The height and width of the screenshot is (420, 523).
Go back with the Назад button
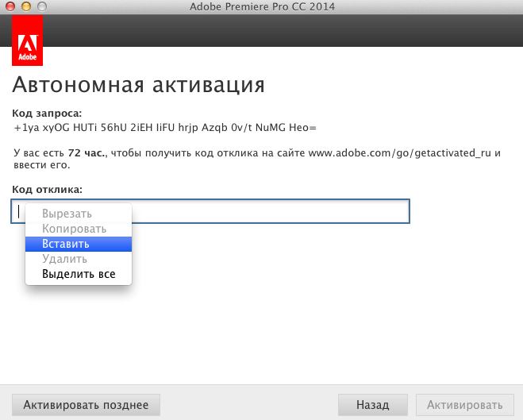coord(373,405)
